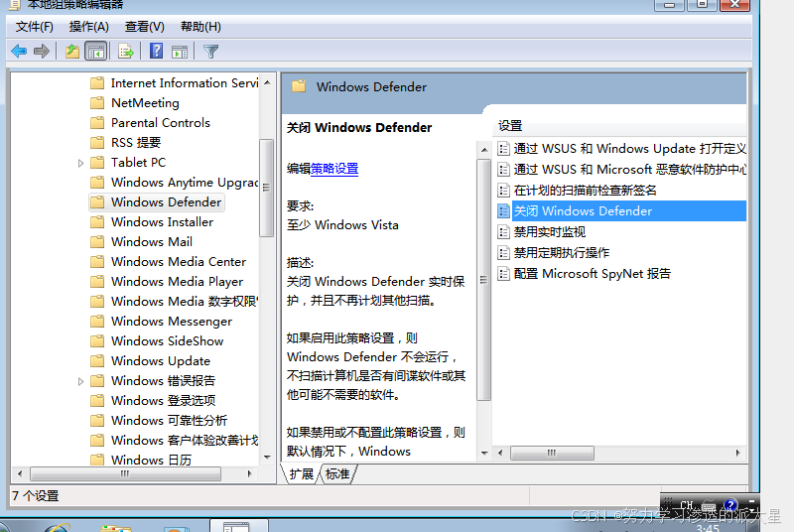
Task: Click folder icon beside Parental Controls
Action: pos(97,122)
